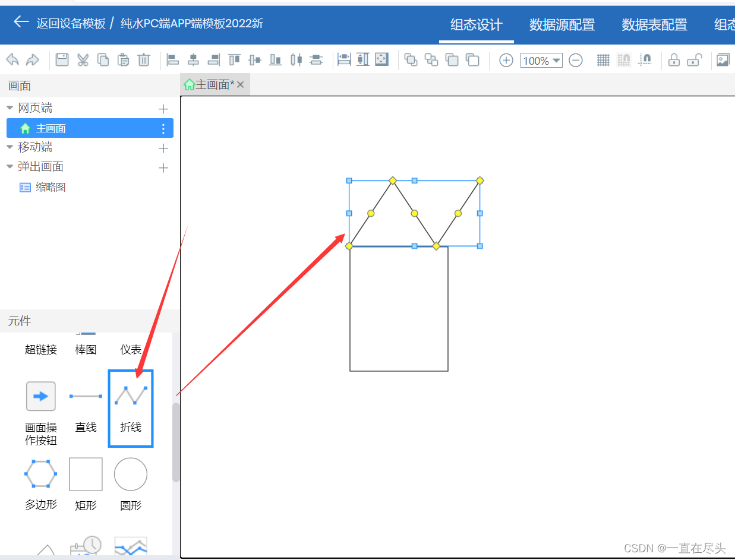The width and height of the screenshot is (735, 560).
Task: Toggle the greyed magnet snap-to-grid icon
Action: coord(623,60)
